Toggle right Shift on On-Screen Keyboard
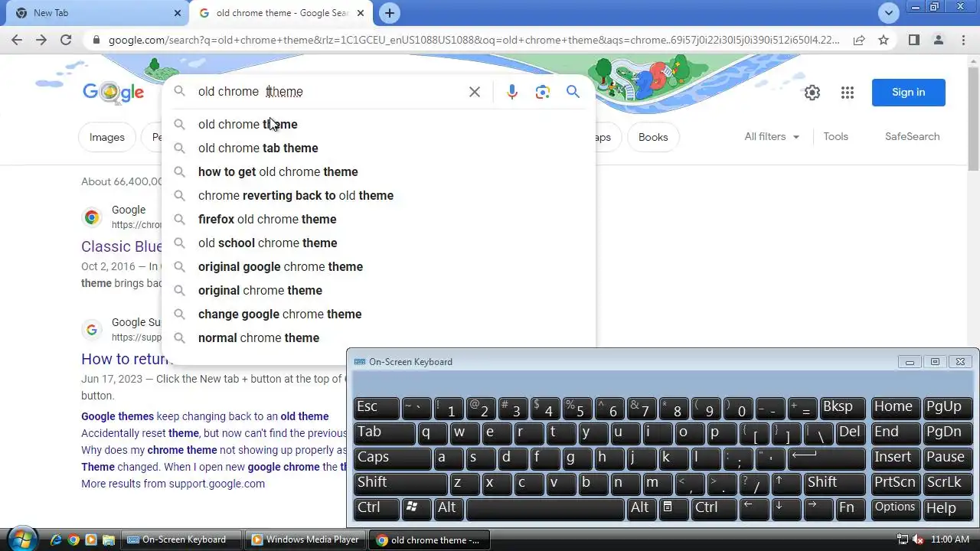980x551 pixels. click(834, 483)
